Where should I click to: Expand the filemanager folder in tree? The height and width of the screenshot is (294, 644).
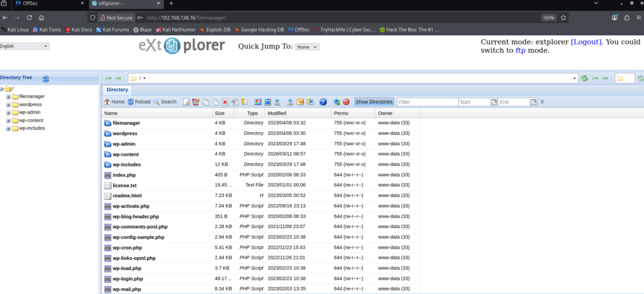(8, 96)
